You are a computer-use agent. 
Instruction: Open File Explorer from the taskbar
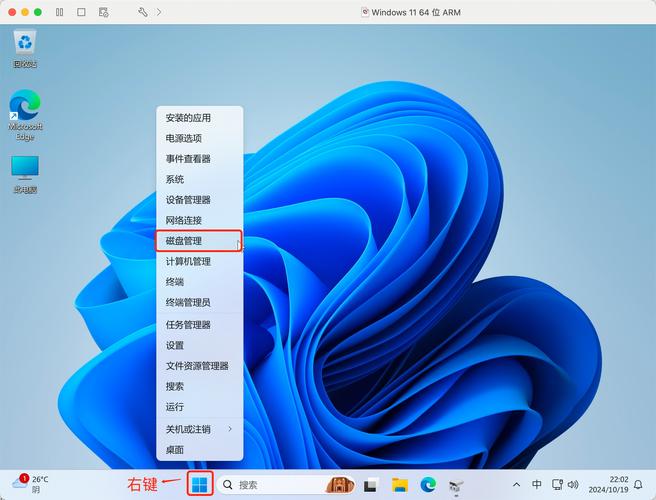pos(400,485)
